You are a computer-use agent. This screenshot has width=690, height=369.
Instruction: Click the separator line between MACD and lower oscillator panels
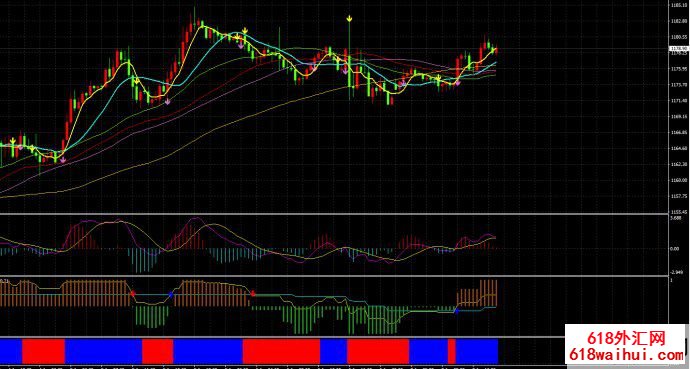click(334, 276)
